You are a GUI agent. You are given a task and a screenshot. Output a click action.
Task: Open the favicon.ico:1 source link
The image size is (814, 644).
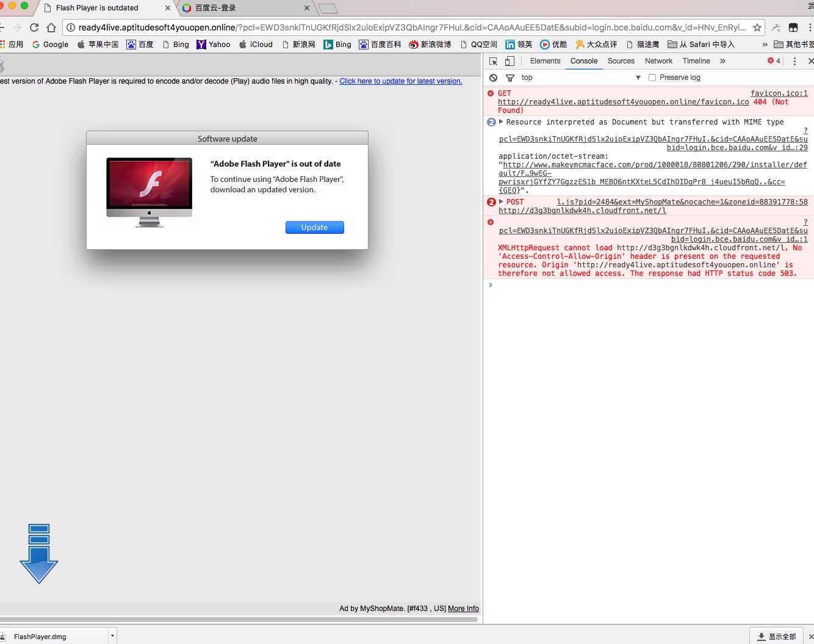(779, 93)
